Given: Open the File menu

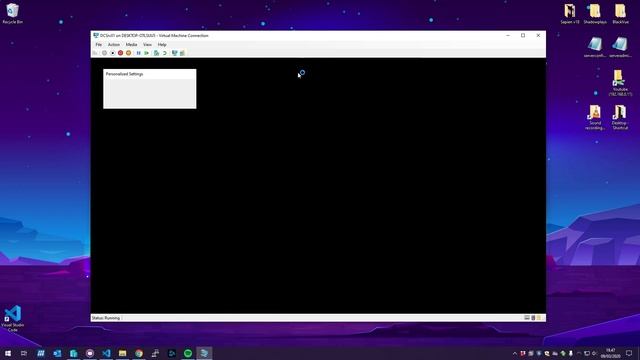Looking at the screenshot, I should (99, 44).
